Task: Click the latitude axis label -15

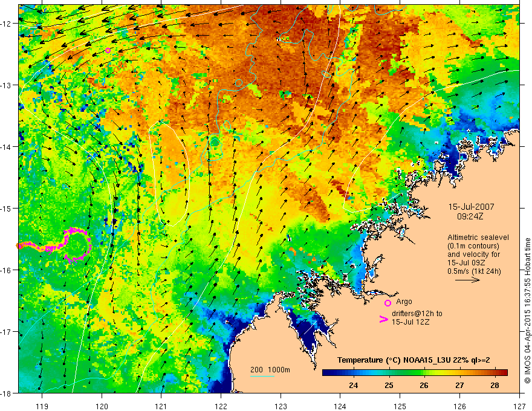Action: tap(7, 208)
